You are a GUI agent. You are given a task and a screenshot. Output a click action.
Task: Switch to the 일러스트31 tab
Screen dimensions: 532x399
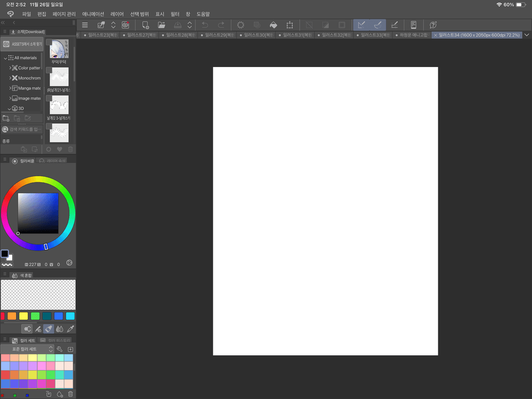(295, 35)
